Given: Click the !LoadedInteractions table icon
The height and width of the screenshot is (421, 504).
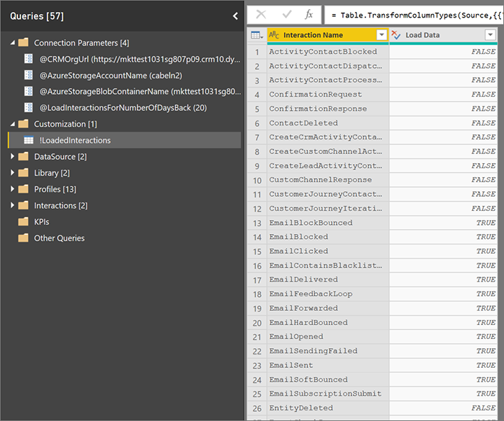Looking at the screenshot, I should point(29,140).
